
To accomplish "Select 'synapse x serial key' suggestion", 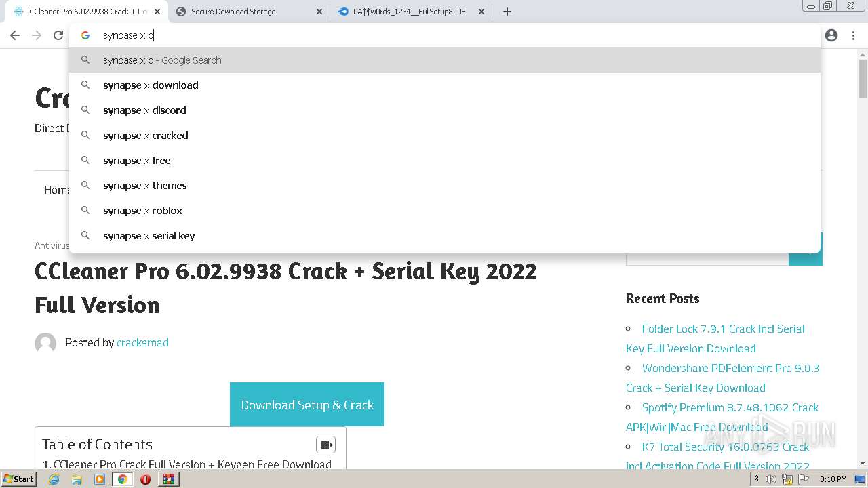I will 445,236.
